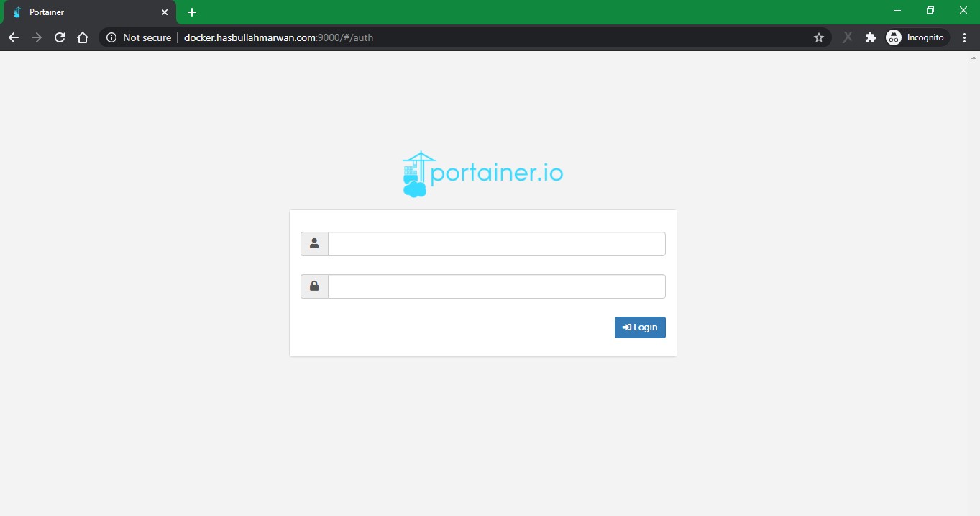This screenshot has width=980, height=516.
Task: Click the browser extensions puzzle icon
Action: pyautogui.click(x=870, y=37)
